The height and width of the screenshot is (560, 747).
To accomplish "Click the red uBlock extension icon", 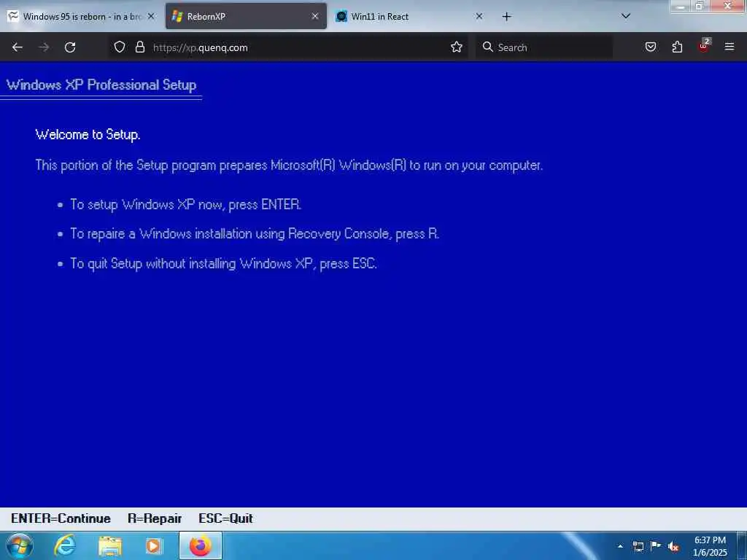I will (704, 46).
